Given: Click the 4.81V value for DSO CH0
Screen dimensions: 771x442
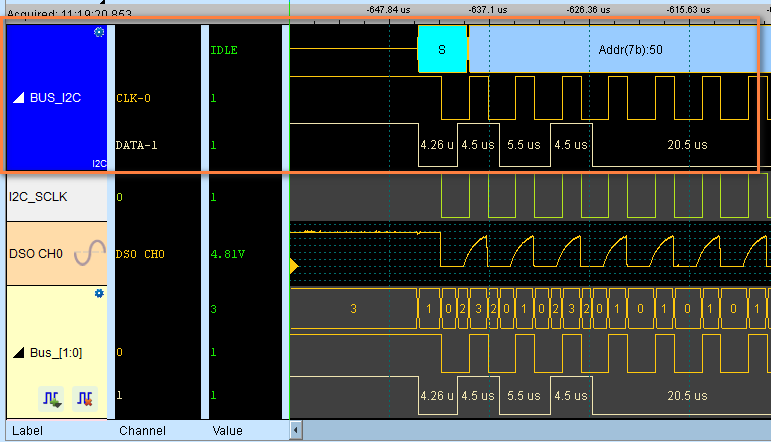Looking at the screenshot, I should (228, 254).
